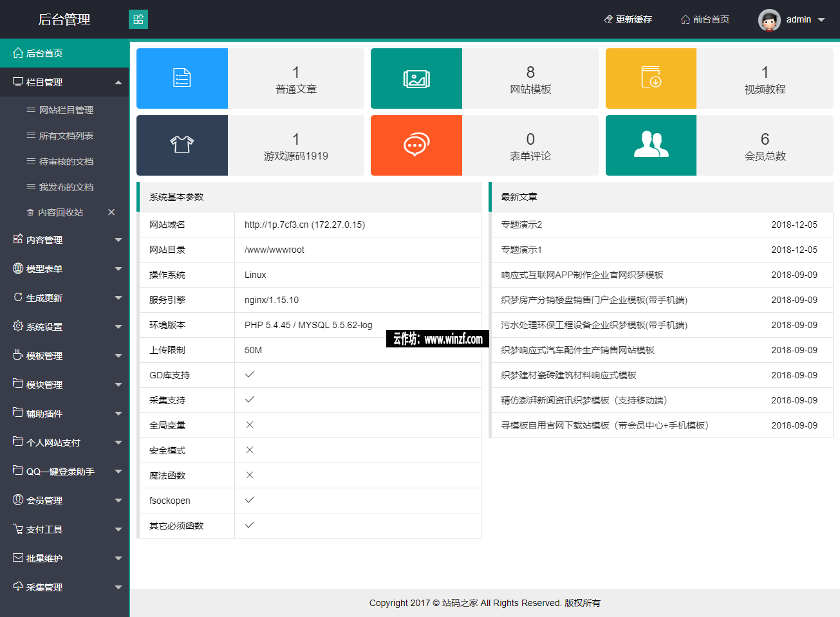Click the 模块管理 folder icon

[18, 383]
